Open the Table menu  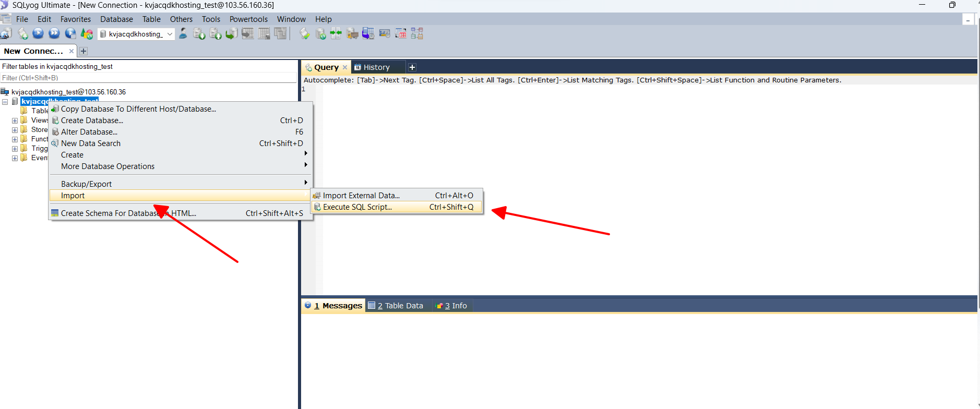click(151, 19)
